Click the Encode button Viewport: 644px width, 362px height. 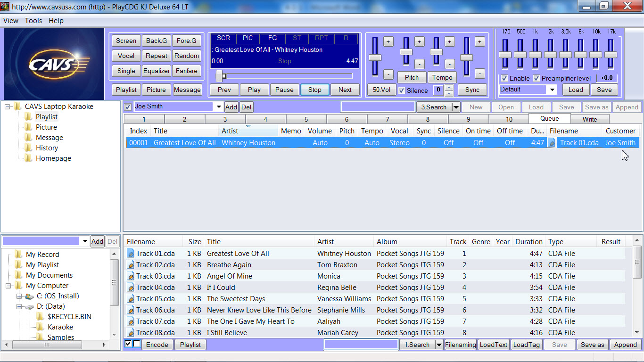pos(157,345)
